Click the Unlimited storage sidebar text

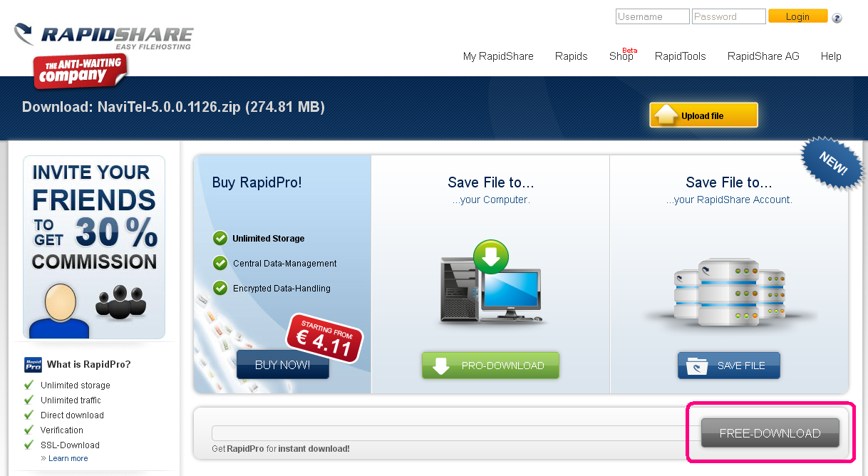coord(76,386)
